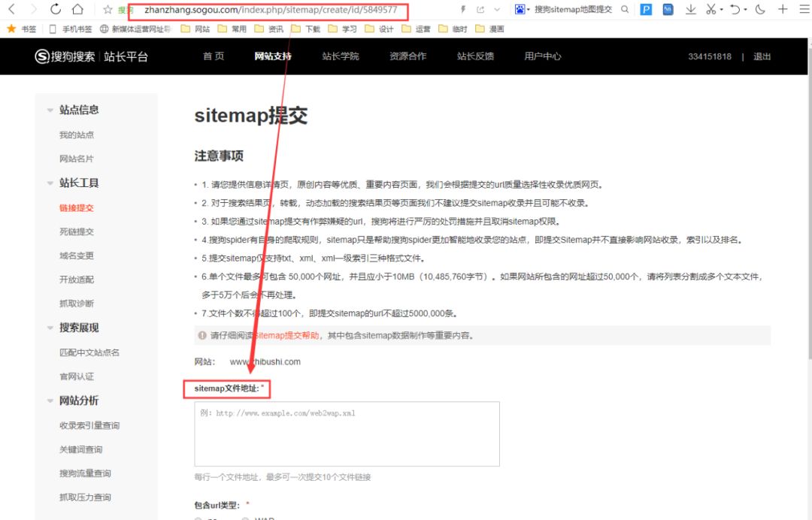Open the 漫画 bookmark folder
The image size is (812, 520).
click(489, 29)
